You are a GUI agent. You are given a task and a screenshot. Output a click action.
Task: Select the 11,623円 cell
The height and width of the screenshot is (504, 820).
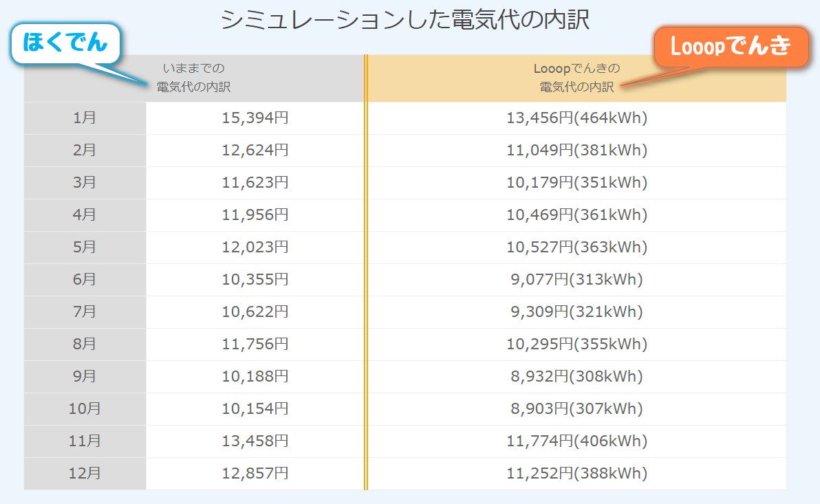(255, 182)
